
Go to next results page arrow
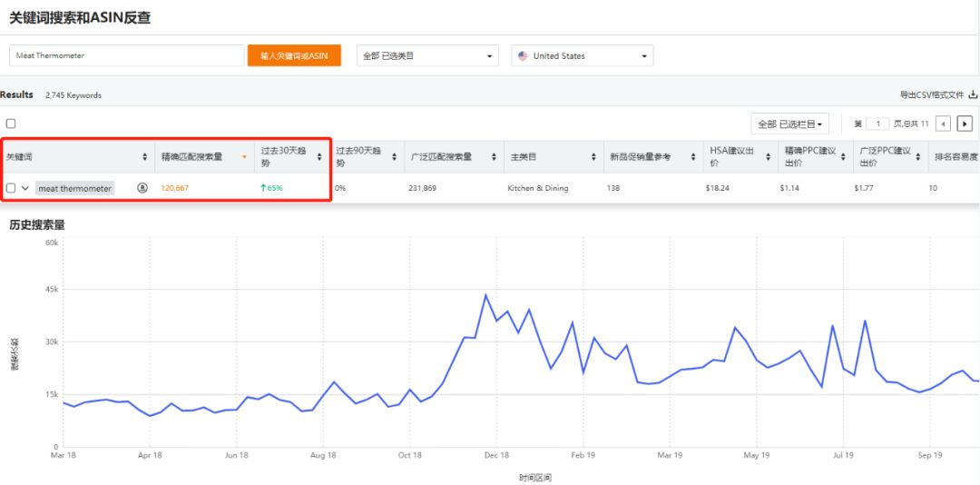pos(965,124)
